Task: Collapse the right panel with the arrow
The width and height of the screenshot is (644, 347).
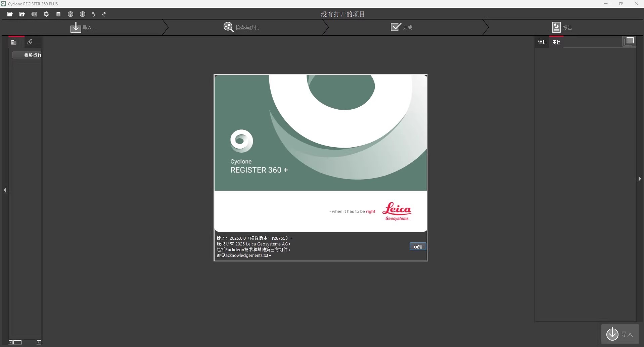Action: (640, 179)
